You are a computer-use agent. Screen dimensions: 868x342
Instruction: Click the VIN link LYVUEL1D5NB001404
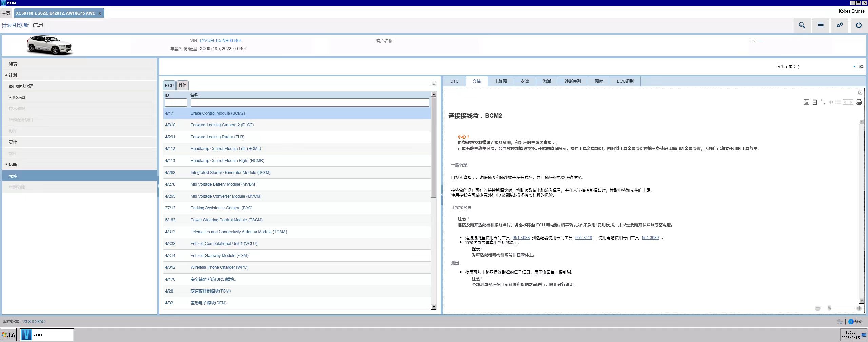pyautogui.click(x=220, y=41)
